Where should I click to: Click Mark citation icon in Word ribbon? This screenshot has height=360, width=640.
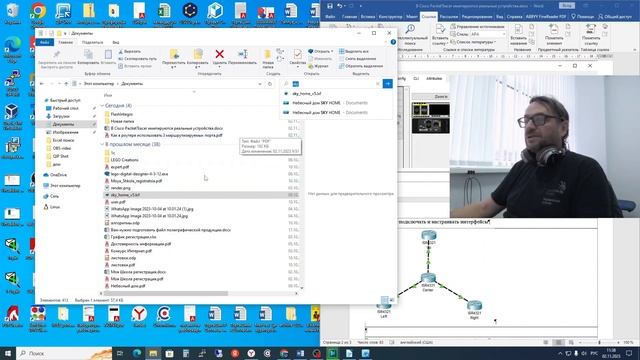[x=590, y=29]
